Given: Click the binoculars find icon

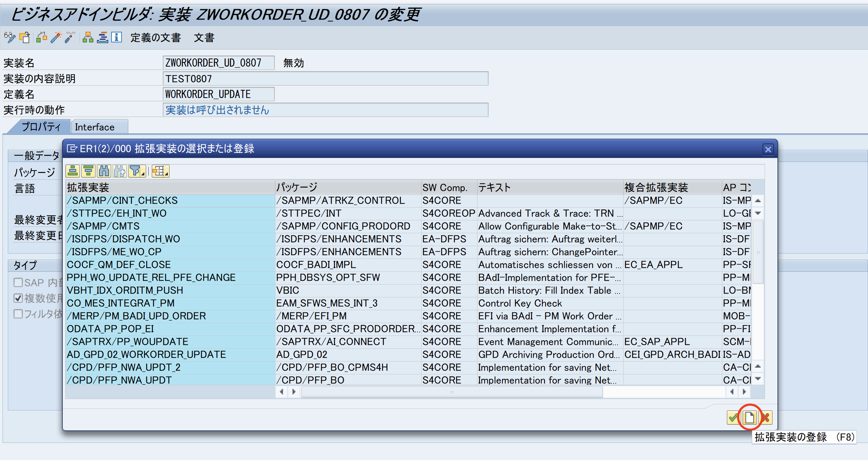Looking at the screenshot, I should click(x=104, y=172).
